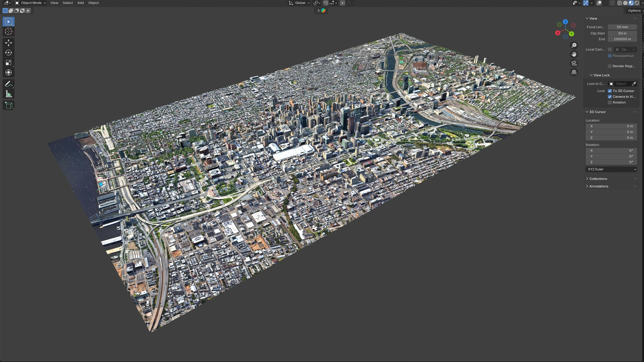644x362 pixels.
Task: Collapse the 3D Cursor panel
Action: pyautogui.click(x=597, y=112)
